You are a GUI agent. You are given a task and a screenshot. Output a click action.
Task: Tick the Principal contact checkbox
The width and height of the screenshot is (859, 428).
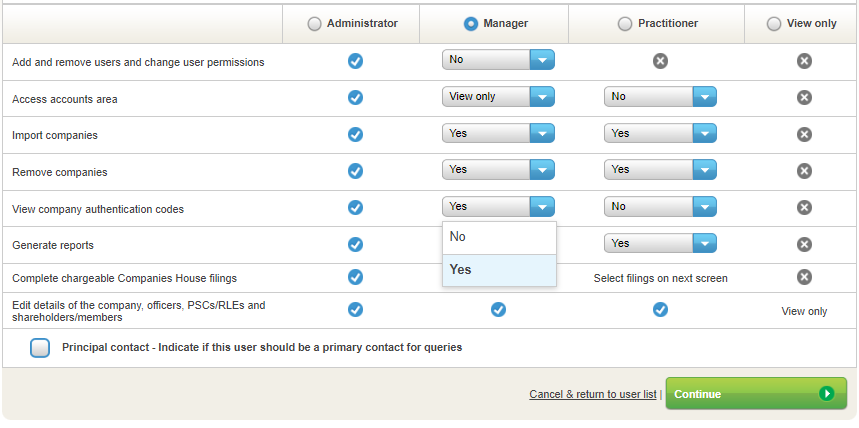40,348
